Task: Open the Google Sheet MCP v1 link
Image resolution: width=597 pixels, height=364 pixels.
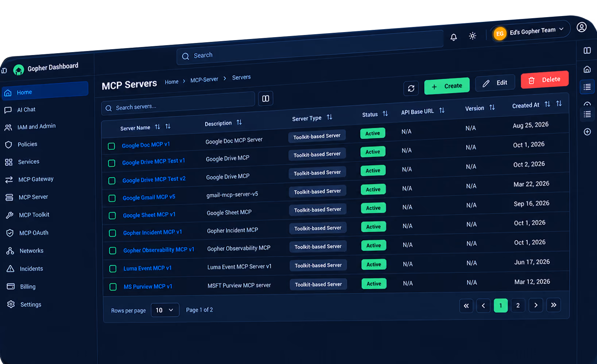Action: coord(149,215)
